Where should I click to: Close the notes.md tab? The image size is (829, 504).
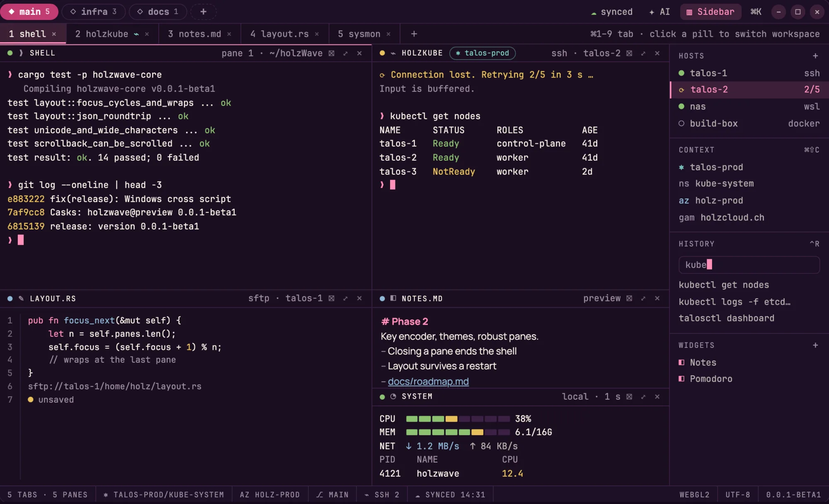coord(229,34)
